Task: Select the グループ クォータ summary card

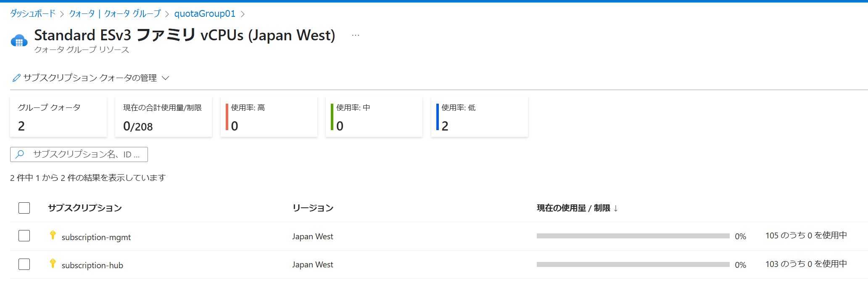Action: pyautogui.click(x=58, y=117)
